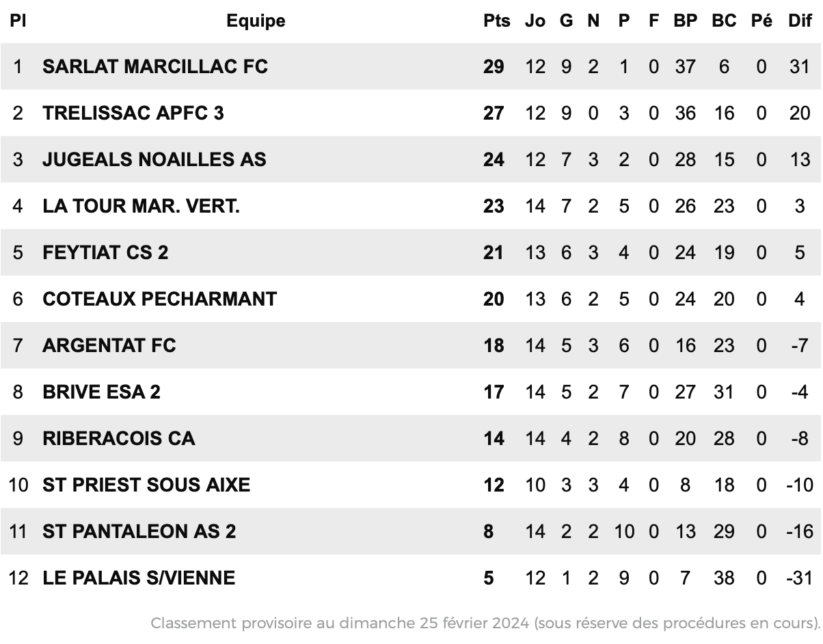Click ST PRIEST SOUS AIXE team
The width and height of the screenshot is (823, 644).
(x=146, y=485)
